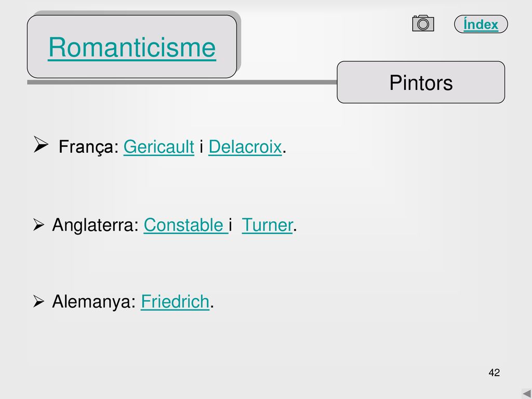532x399 pixels.
Task: Click the previous-slide arrow at bottom right
Action: click(x=527, y=394)
